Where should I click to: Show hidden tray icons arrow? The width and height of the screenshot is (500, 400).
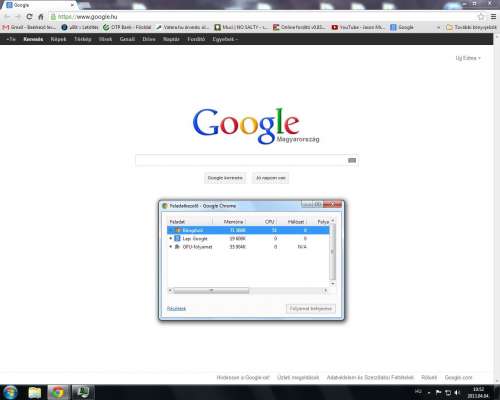pos(429,392)
